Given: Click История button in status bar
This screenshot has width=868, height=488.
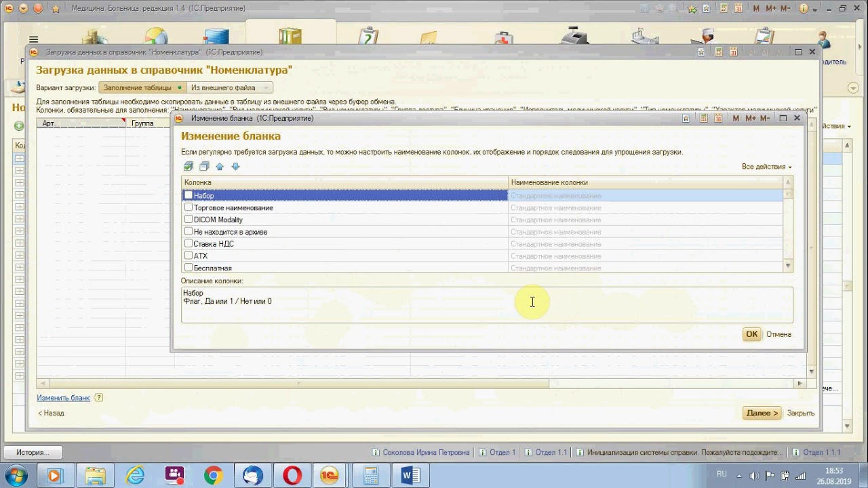Looking at the screenshot, I should pyautogui.click(x=33, y=452).
